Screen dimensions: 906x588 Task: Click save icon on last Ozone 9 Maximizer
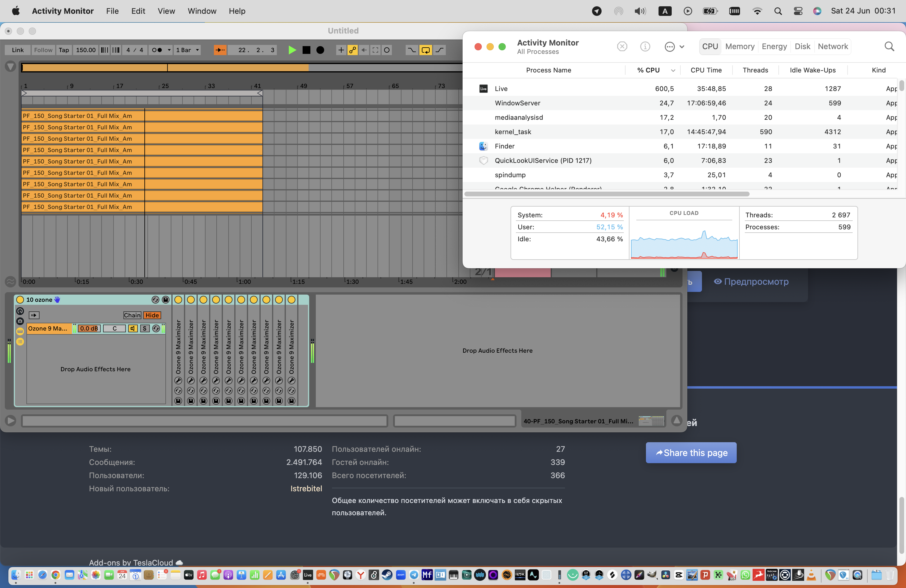coord(292,401)
